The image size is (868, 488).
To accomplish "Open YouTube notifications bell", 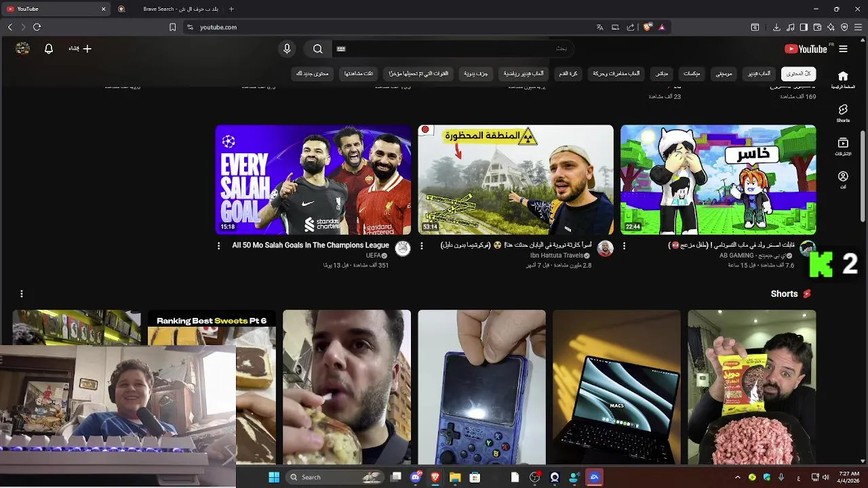I will pyautogui.click(x=49, y=49).
